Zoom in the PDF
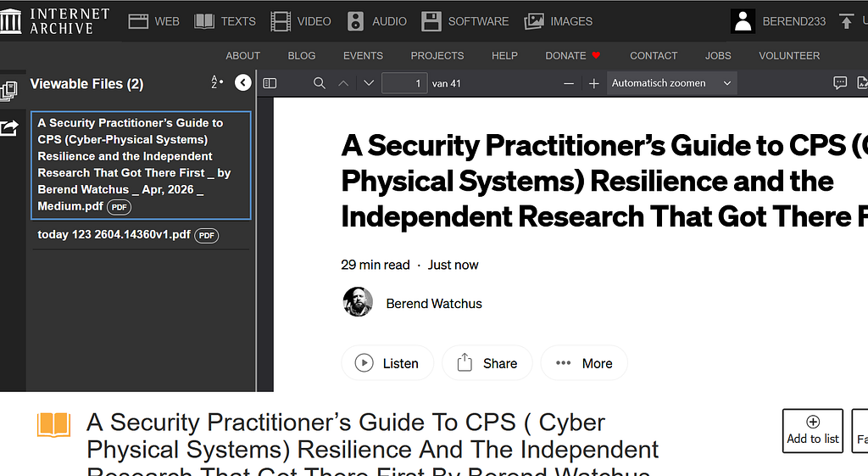This screenshot has width=868, height=476. [594, 84]
